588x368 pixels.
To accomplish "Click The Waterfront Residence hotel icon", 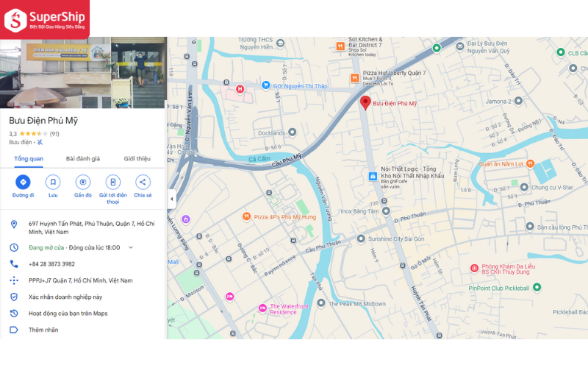I will coord(262,308).
